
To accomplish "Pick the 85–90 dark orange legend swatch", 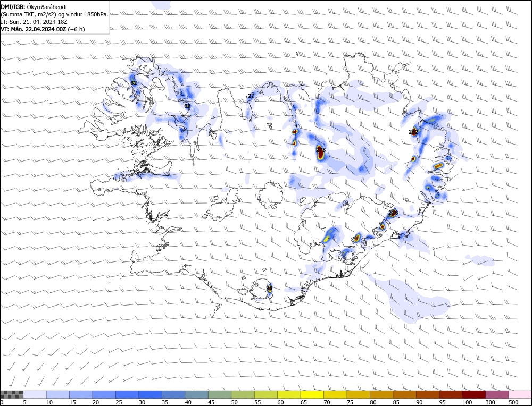I will click(x=404, y=394).
